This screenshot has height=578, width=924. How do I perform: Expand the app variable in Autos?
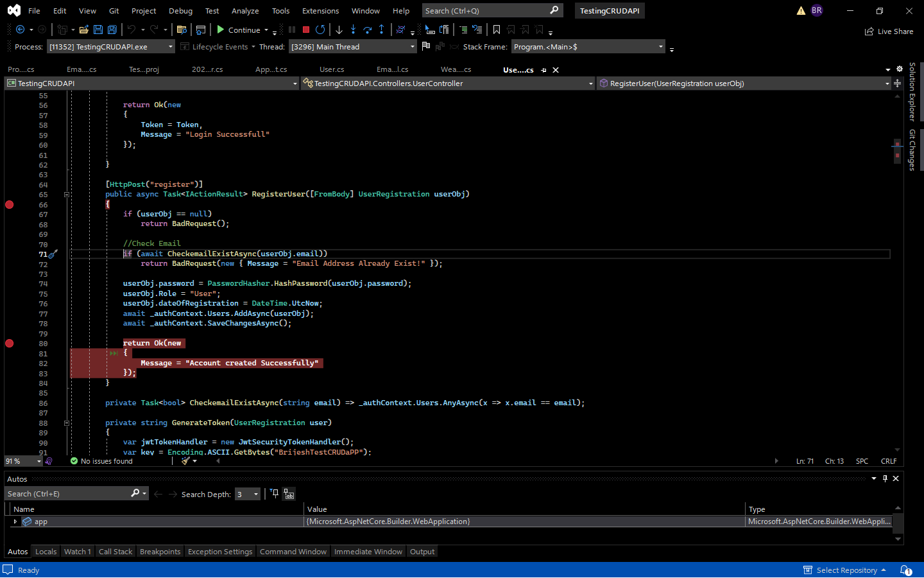[15, 521]
